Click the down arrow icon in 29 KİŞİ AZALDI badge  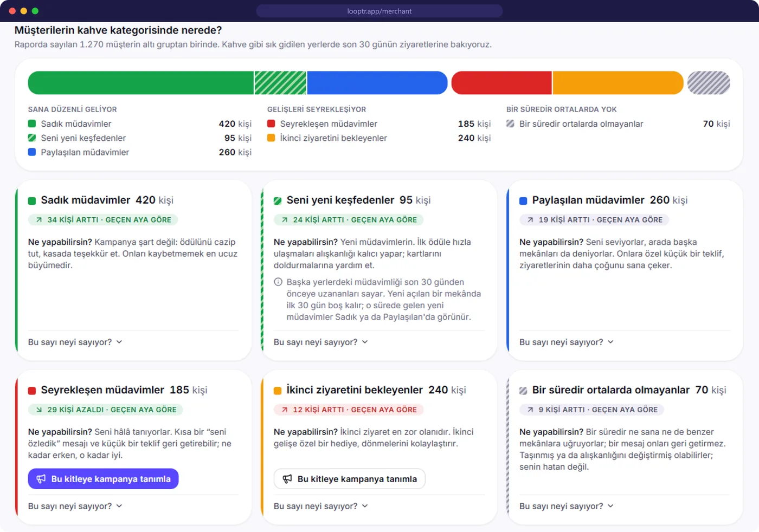click(x=39, y=410)
